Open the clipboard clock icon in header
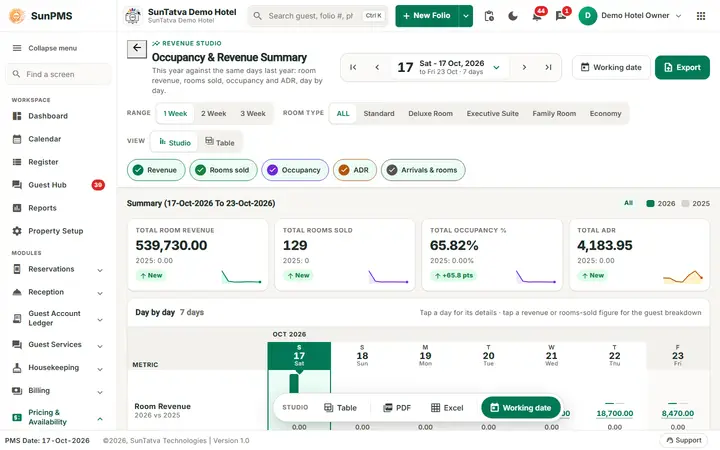The image size is (720, 450). pyautogui.click(x=489, y=16)
